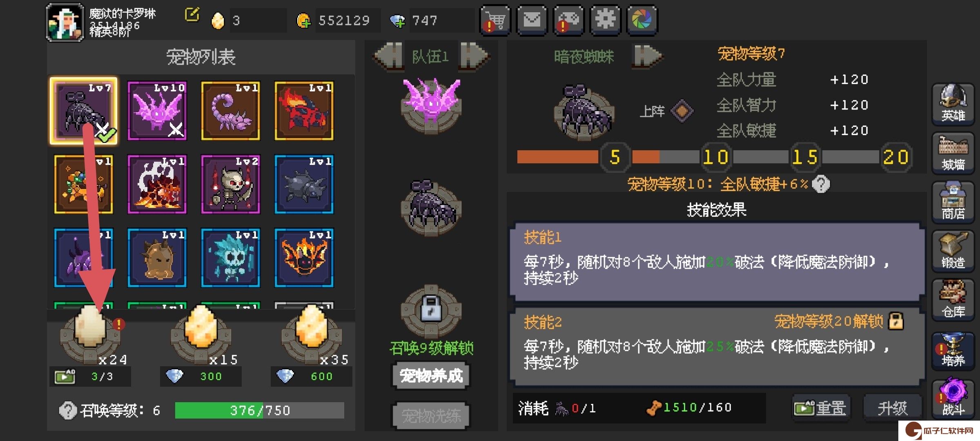This screenshot has width=980, height=441.
Task: Open the shopping cart icon in top bar
Action: pos(495,20)
